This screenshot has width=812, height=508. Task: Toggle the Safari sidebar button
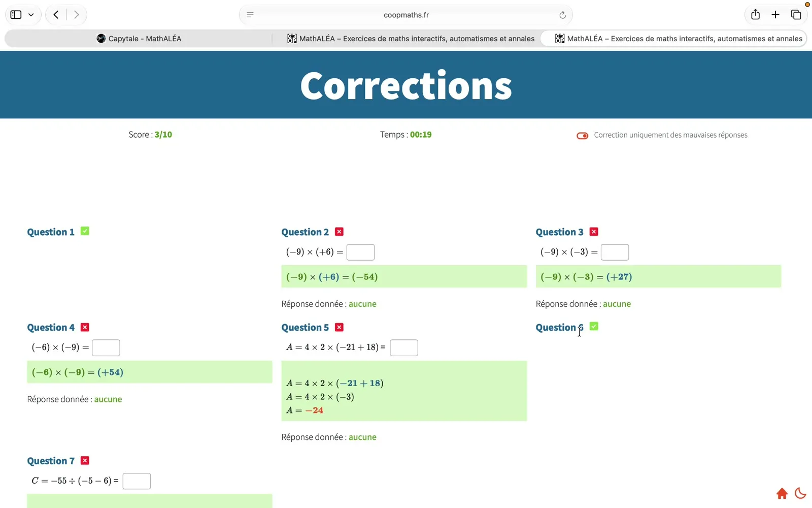pos(16,15)
